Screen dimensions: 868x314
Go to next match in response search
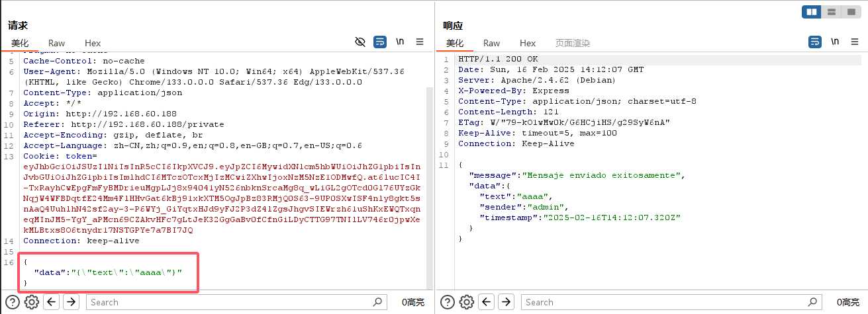click(506, 302)
